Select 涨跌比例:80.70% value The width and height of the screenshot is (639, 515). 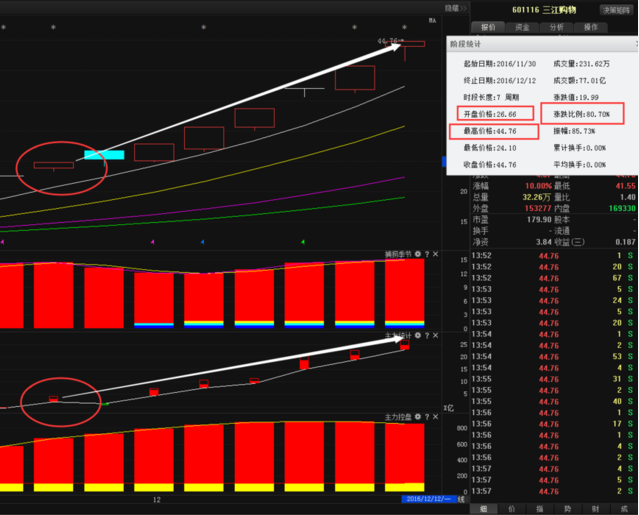(582, 114)
